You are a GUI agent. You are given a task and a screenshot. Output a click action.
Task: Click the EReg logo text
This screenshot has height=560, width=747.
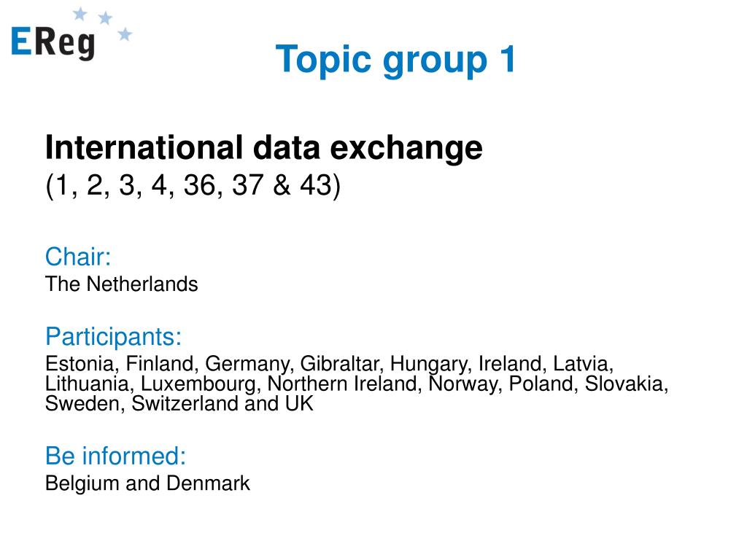pos(53,43)
